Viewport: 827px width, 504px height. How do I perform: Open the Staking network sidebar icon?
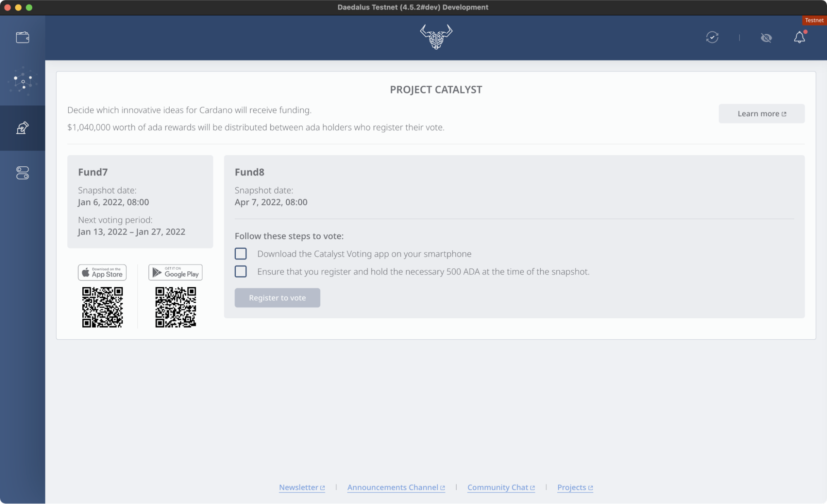click(22, 82)
